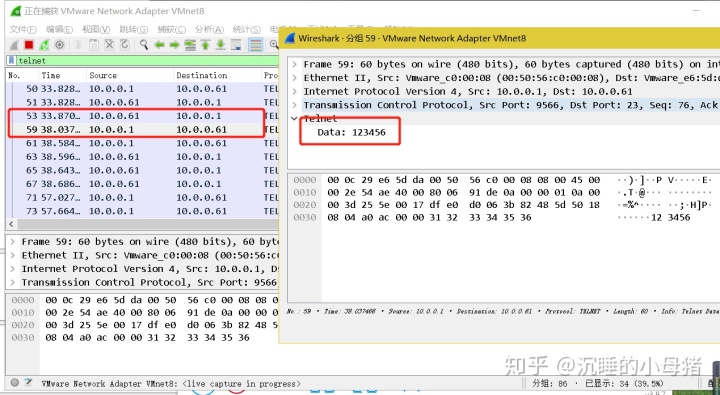Image resolution: width=720 pixels, height=395 pixels.
Task: Click the grey shark fin start capture icon
Action: pos(14,45)
